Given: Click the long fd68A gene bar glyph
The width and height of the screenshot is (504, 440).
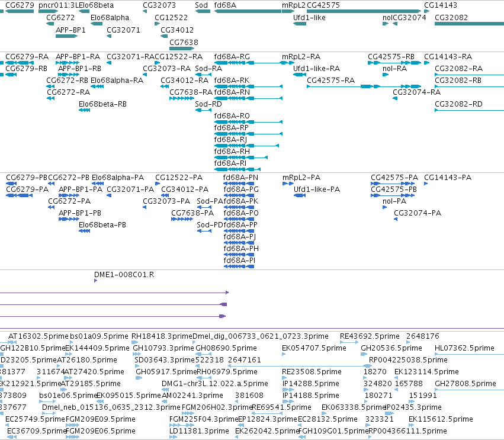Looking at the screenshot, I should 248,11.
